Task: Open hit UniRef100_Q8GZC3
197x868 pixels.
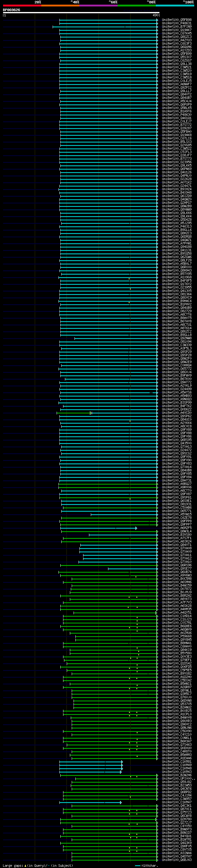Action: pyautogui.click(x=177, y=37)
